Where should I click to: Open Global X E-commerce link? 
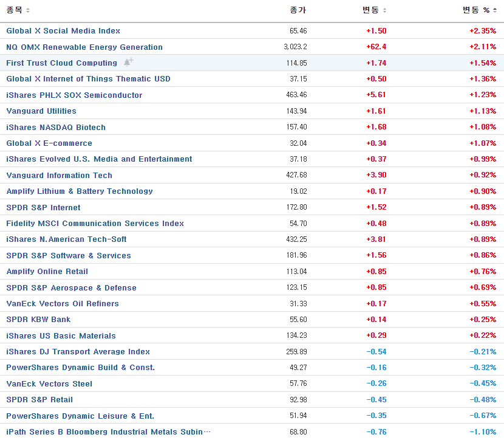pos(49,143)
